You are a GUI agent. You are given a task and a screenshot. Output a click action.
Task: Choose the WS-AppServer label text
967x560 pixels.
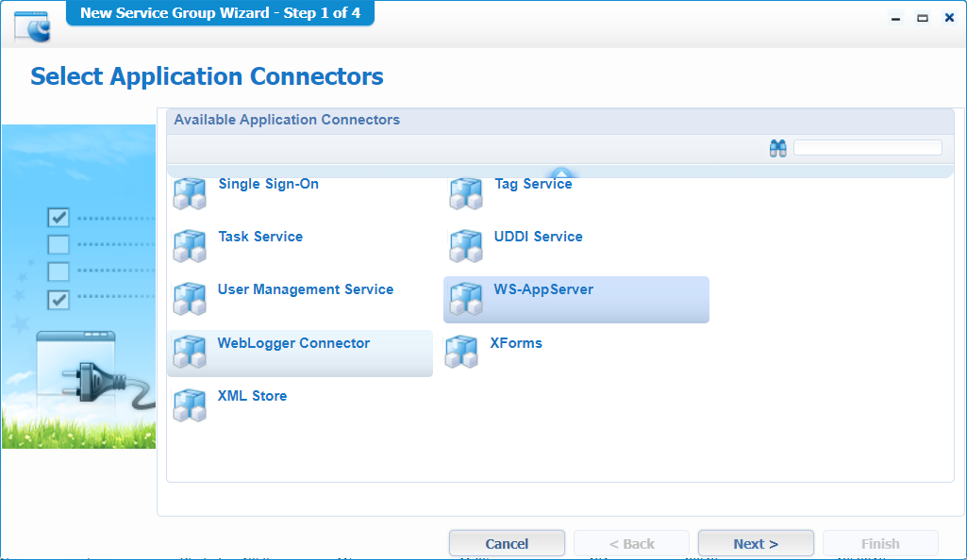(543, 289)
